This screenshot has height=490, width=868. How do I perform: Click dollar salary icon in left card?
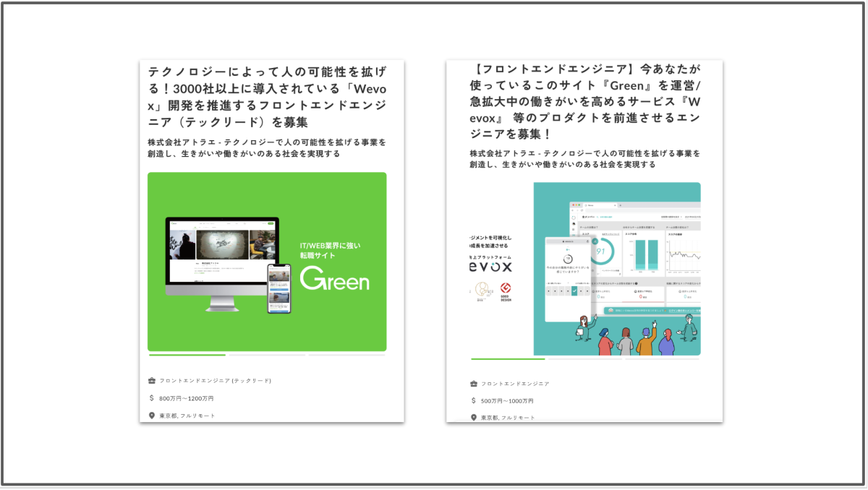pyautogui.click(x=152, y=398)
